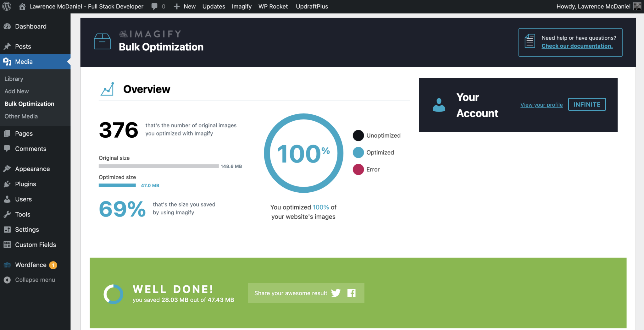Image resolution: width=644 pixels, height=330 pixels.
Task: Click the Original size gray bar
Action: [x=158, y=166]
